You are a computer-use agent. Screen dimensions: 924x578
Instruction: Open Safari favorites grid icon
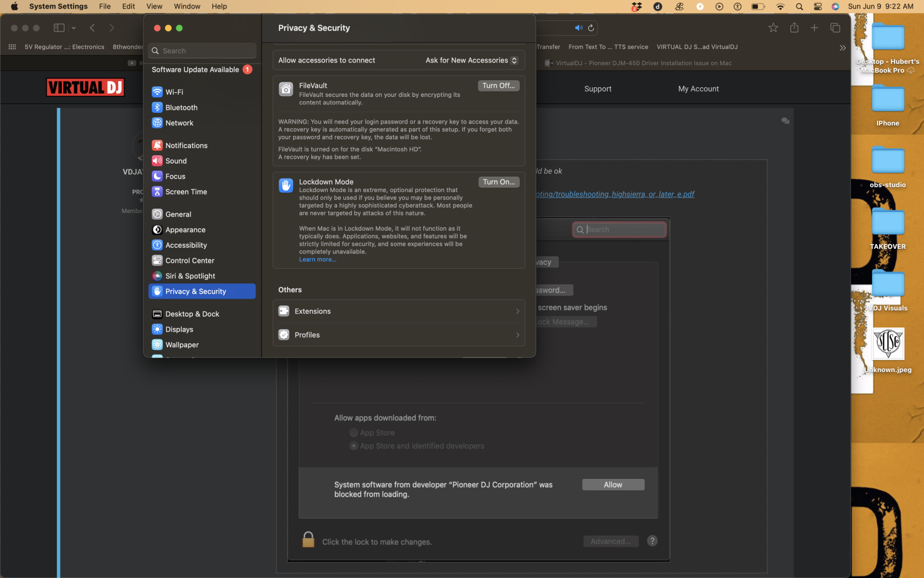[x=12, y=47]
